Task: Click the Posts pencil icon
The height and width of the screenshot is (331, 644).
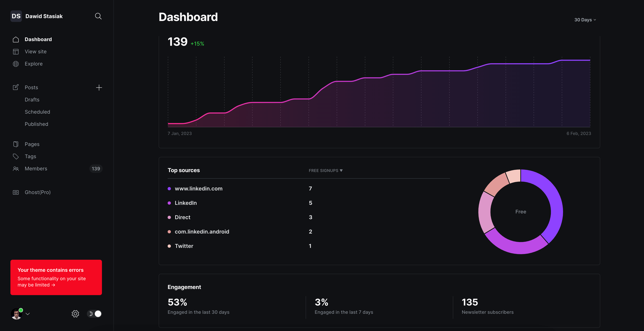Action: tap(16, 87)
